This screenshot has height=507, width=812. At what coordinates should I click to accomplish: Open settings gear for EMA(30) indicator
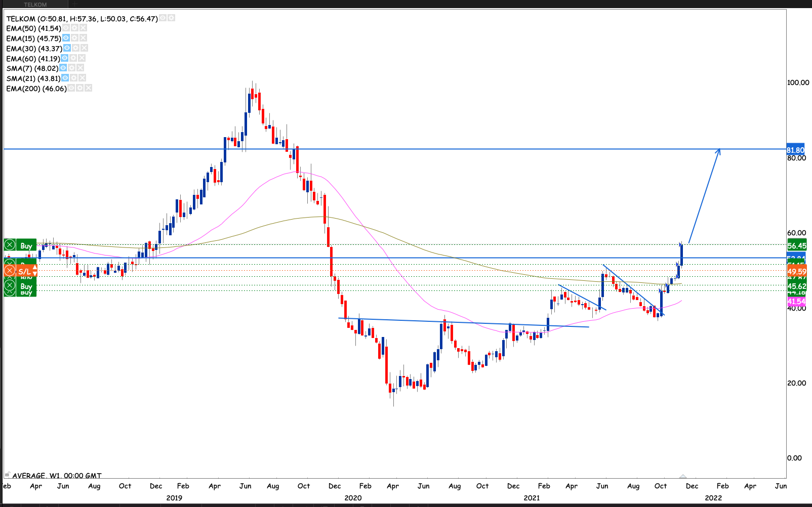(x=75, y=48)
